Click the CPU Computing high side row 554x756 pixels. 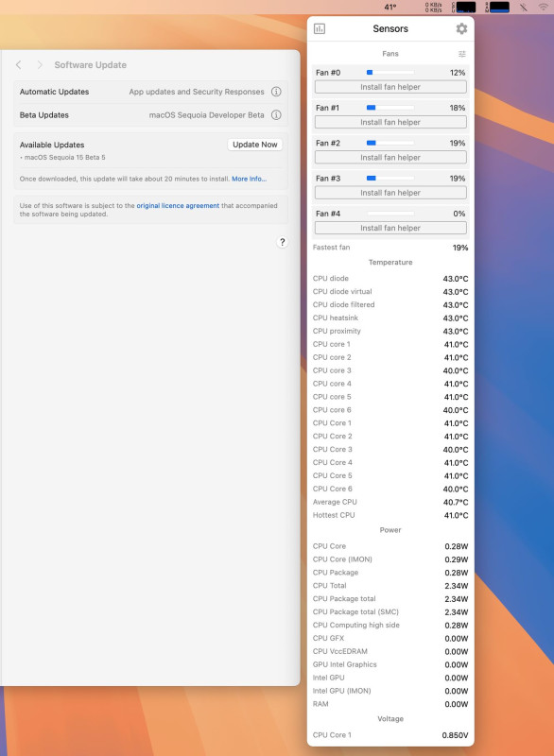tap(390, 625)
